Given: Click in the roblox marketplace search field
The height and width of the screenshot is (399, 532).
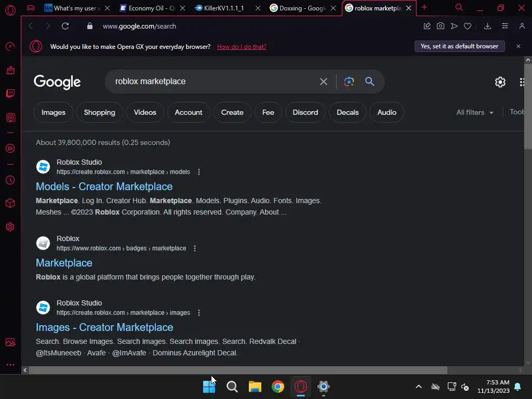Looking at the screenshot, I should [x=214, y=82].
